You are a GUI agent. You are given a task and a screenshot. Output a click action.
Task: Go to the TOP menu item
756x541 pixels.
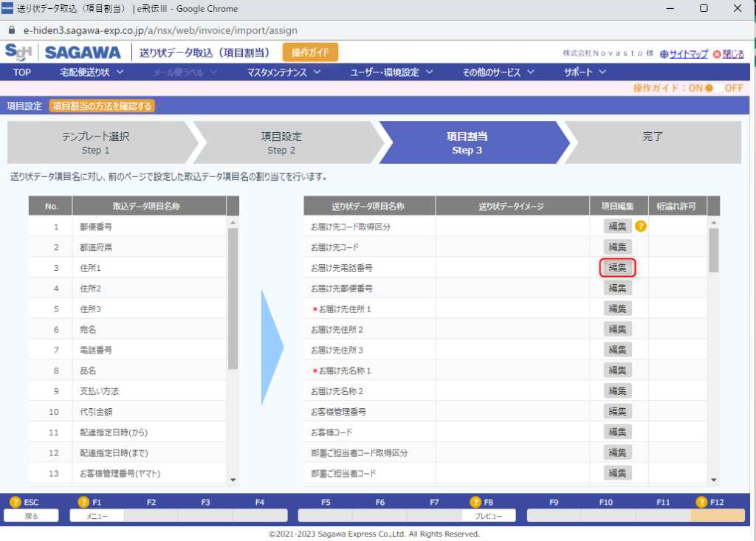point(21,72)
